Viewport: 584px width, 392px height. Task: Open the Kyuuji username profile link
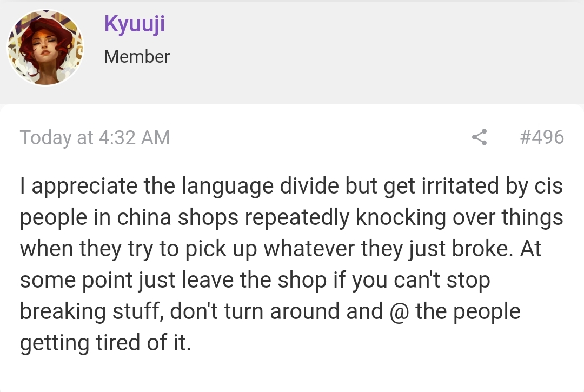135,24
